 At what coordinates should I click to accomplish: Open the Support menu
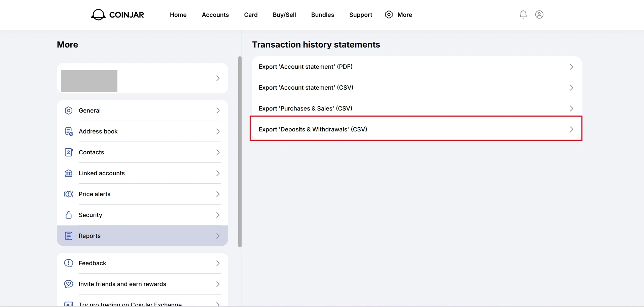click(361, 15)
